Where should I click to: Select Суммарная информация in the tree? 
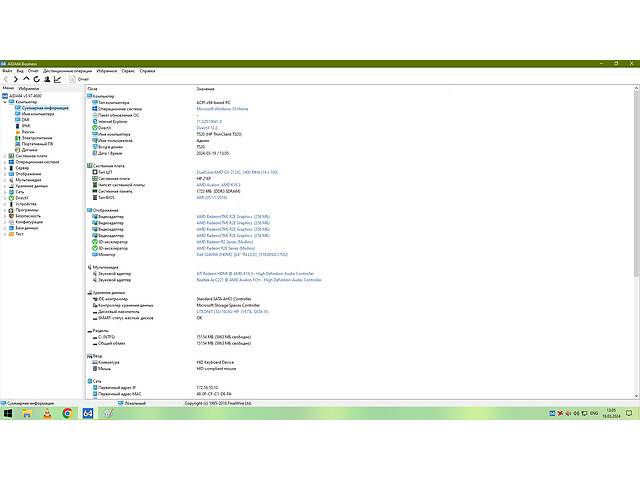[x=45, y=108]
